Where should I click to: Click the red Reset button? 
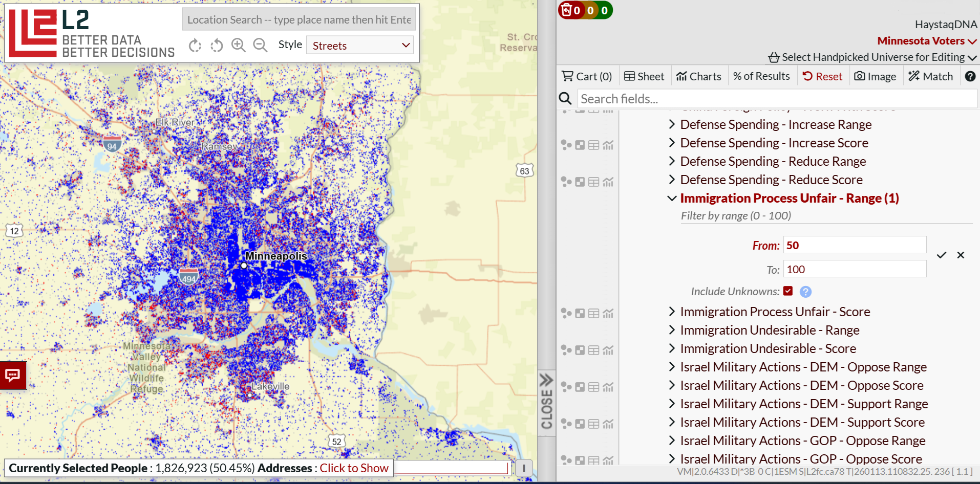(822, 76)
